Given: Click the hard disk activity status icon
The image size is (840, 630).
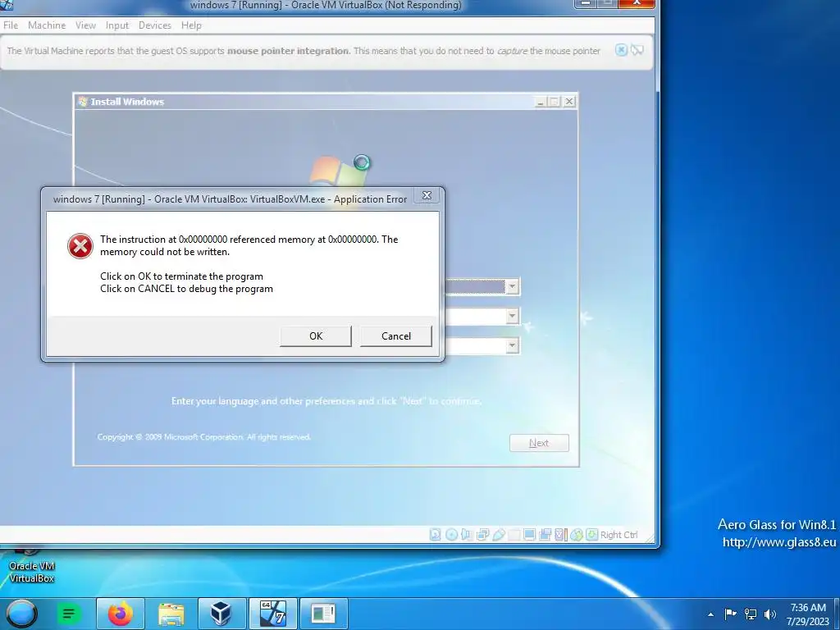Looking at the screenshot, I should 435,535.
